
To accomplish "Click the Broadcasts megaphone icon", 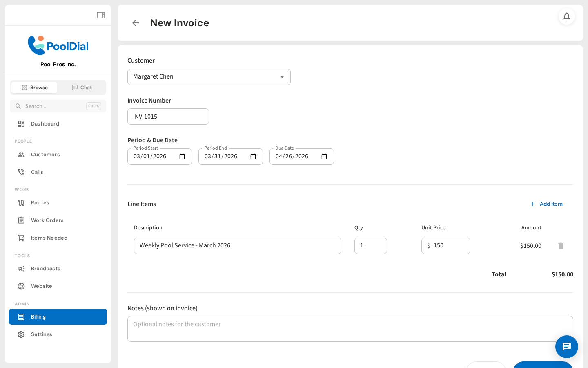I will point(21,269).
